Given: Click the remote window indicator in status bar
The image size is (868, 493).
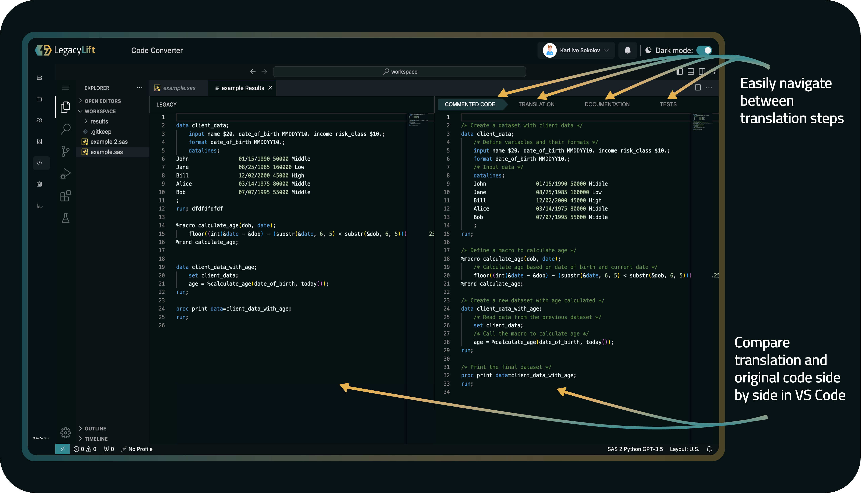Looking at the screenshot, I should (x=62, y=449).
